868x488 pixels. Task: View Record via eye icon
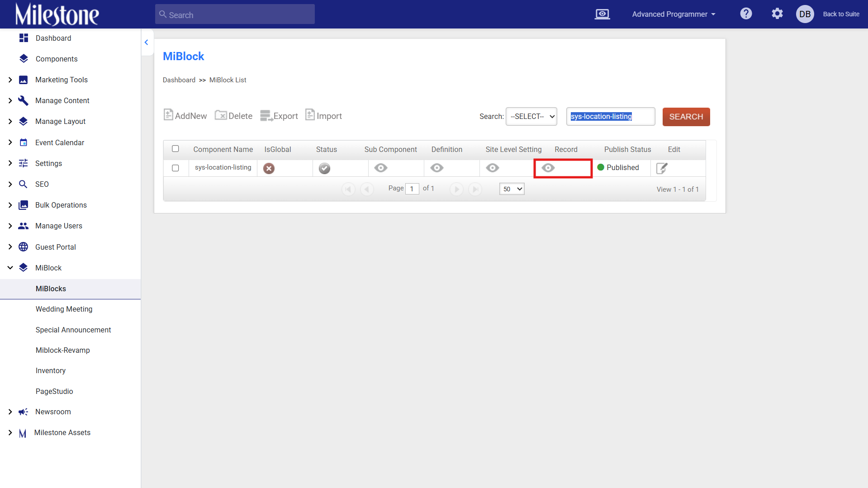click(548, 168)
